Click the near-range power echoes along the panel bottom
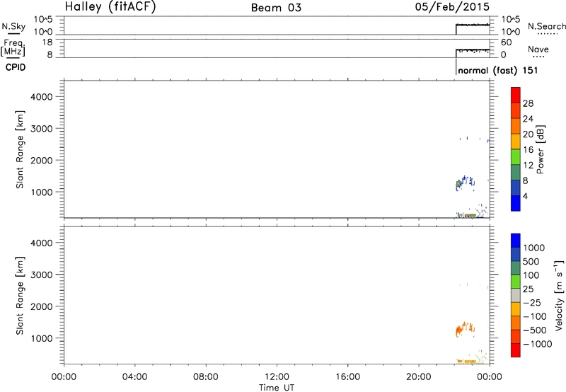 pyautogui.click(x=468, y=216)
